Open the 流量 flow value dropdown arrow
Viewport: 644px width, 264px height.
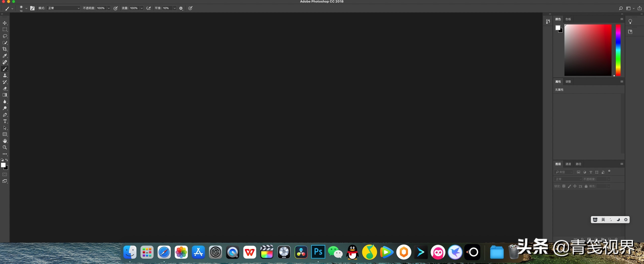(x=142, y=8)
